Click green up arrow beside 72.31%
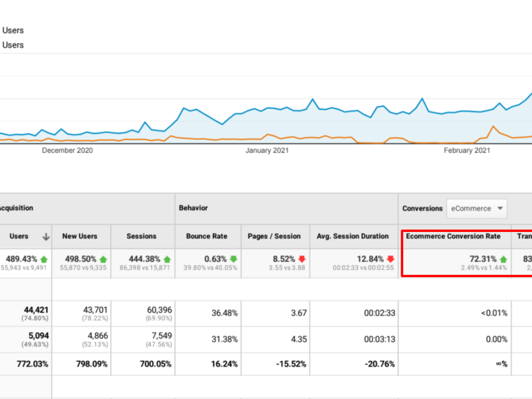The width and height of the screenshot is (532, 399). (503, 260)
